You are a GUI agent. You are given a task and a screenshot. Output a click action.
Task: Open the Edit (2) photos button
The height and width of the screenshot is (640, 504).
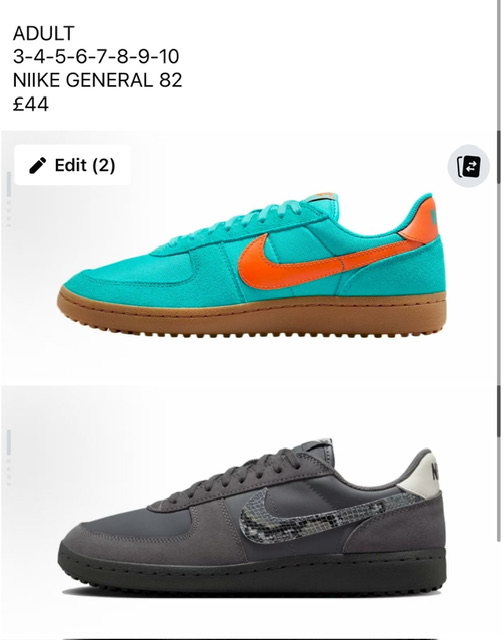[x=73, y=165]
